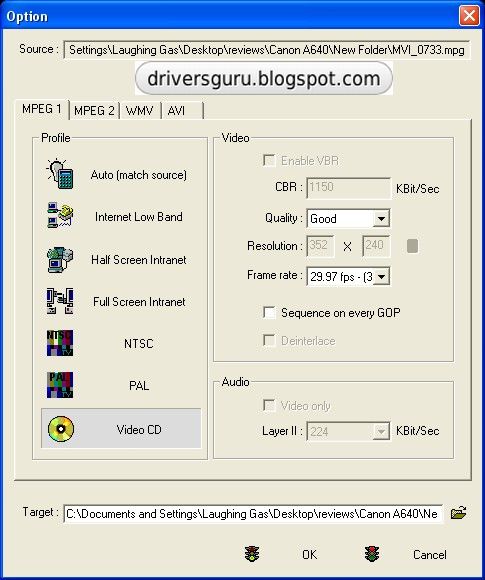Click the Video CD disc icon
Screen dimensions: 485x580
61,429
